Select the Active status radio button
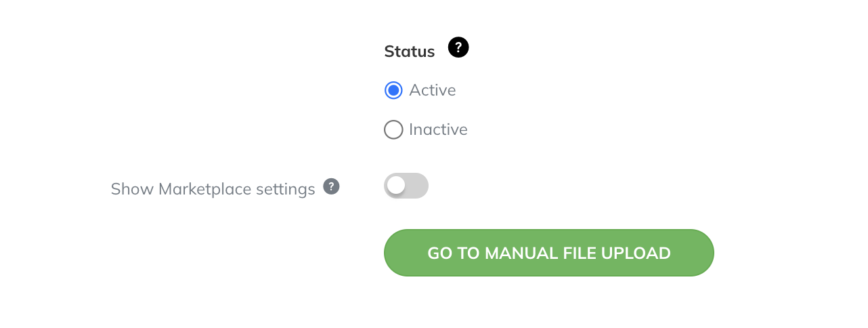 (x=393, y=90)
